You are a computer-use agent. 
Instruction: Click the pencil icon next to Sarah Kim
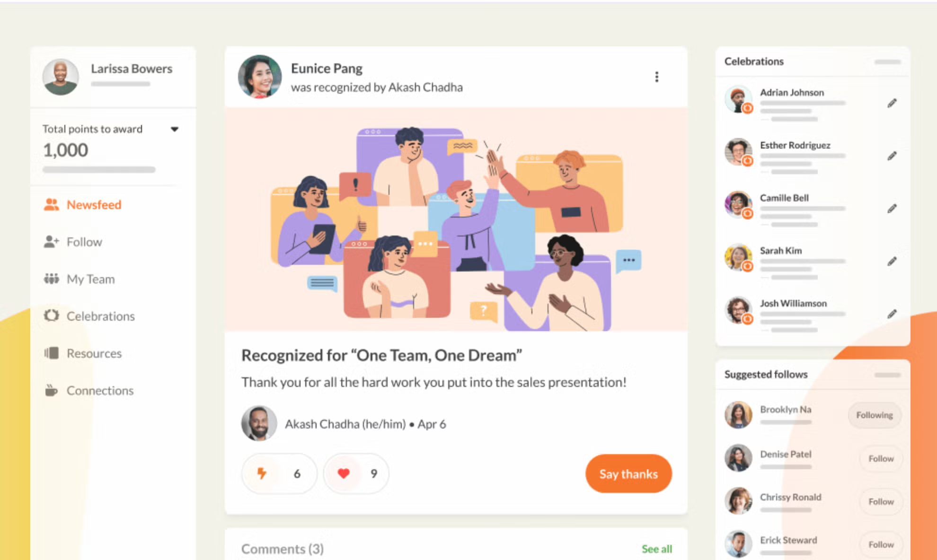[892, 261]
